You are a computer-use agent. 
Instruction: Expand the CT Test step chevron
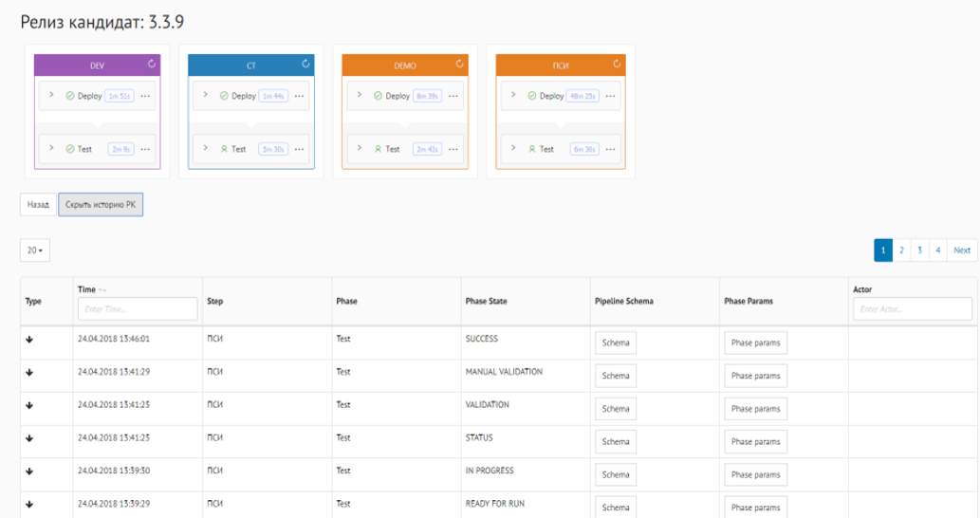(206, 148)
